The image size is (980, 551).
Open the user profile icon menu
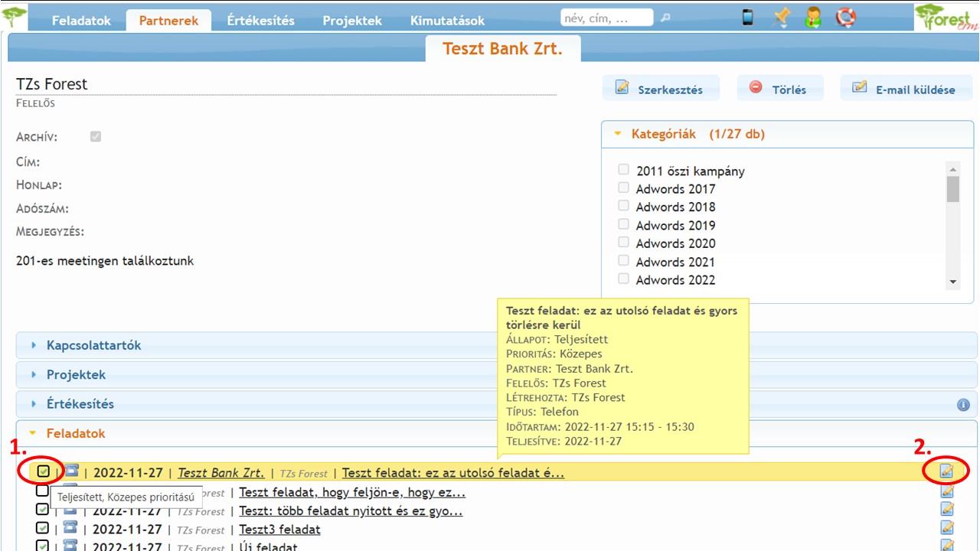813,18
